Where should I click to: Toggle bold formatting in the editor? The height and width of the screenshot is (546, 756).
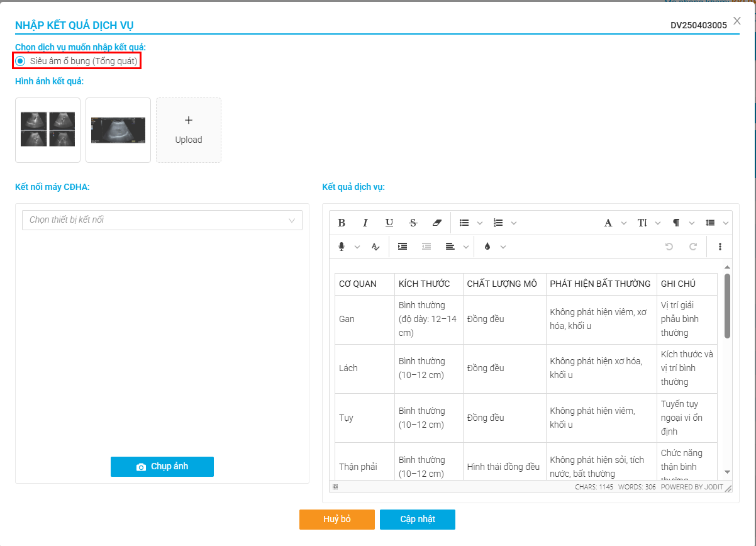[342, 223]
